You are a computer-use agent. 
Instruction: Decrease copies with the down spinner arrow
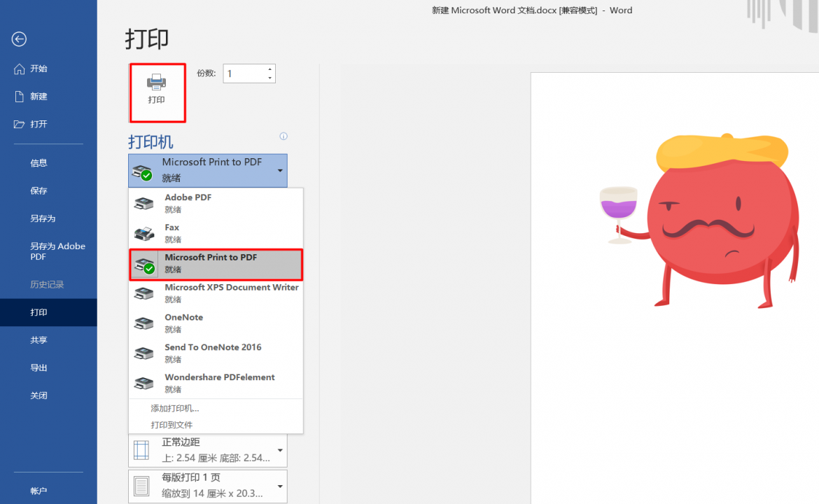tap(269, 78)
